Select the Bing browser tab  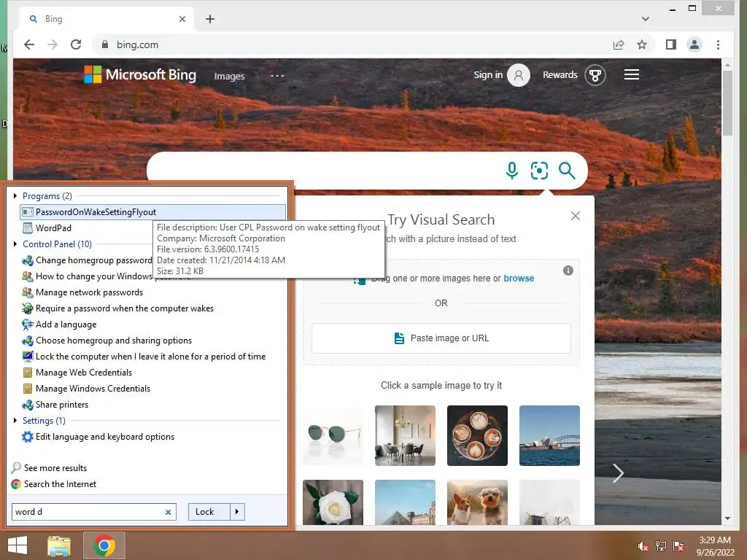tap(107, 19)
